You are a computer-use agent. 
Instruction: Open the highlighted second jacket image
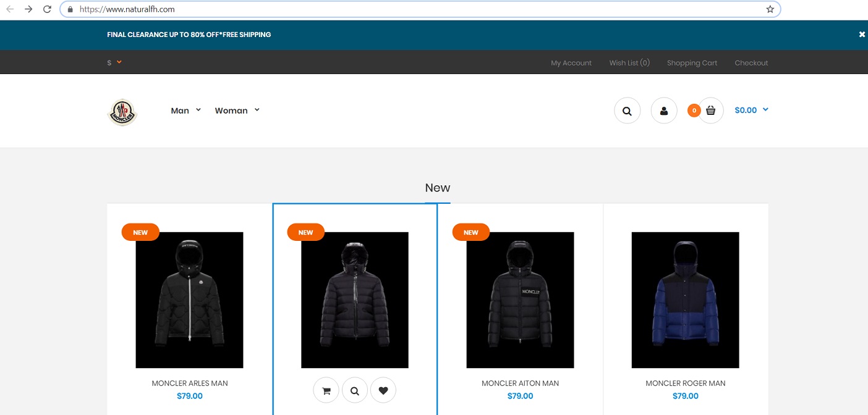355,300
